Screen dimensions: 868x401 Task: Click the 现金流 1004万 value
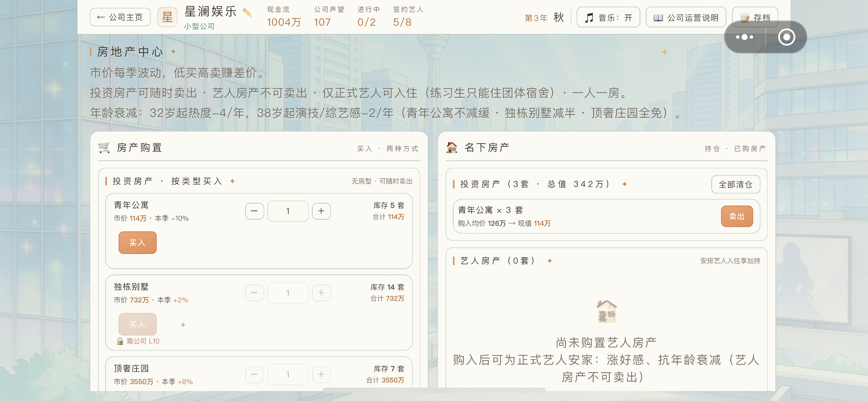click(x=284, y=22)
